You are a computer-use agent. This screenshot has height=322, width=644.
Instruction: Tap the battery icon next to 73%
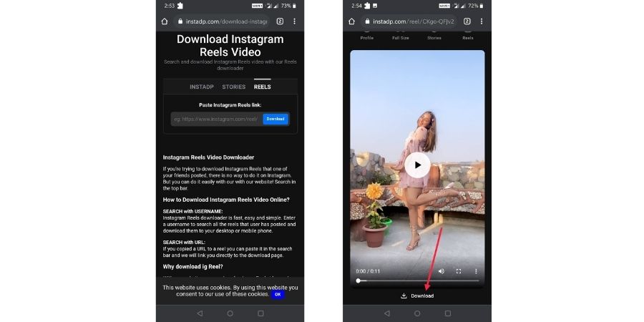(294, 6)
